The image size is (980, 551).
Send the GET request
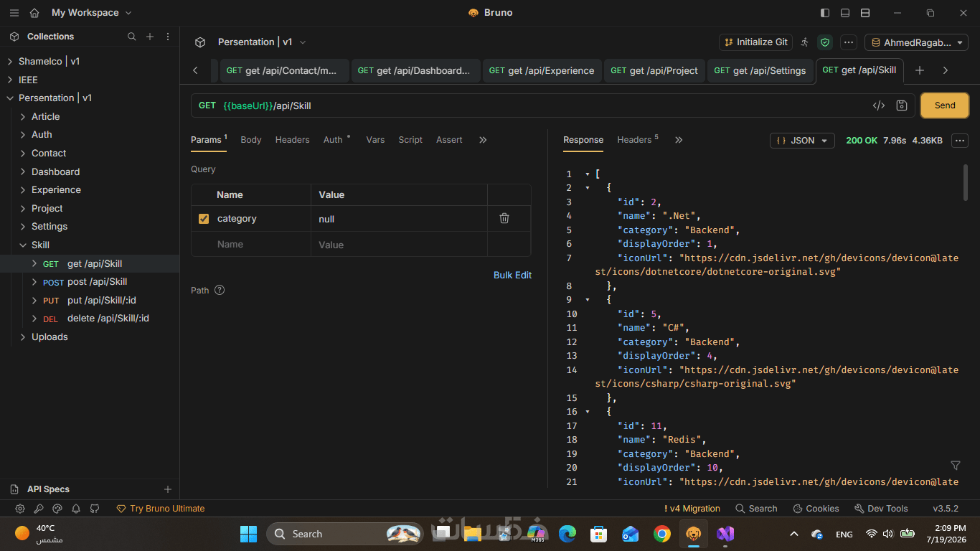point(945,105)
